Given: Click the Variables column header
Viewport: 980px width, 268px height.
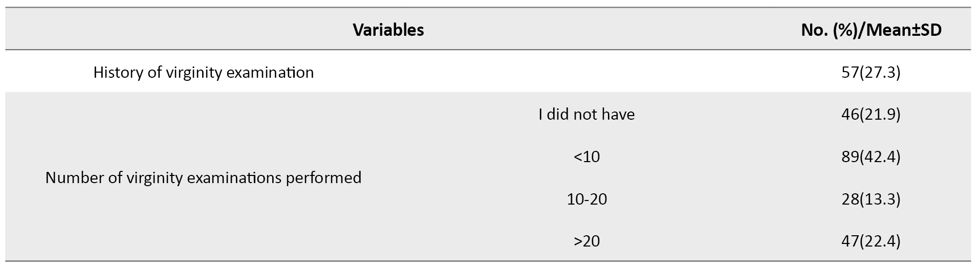Looking at the screenshot, I should click(x=388, y=30).
